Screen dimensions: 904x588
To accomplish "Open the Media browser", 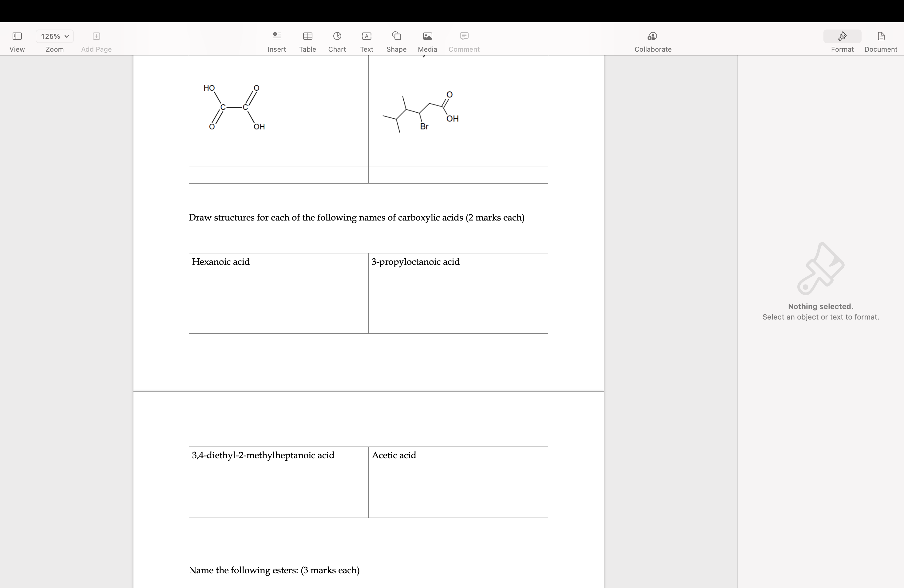I will tap(427, 41).
